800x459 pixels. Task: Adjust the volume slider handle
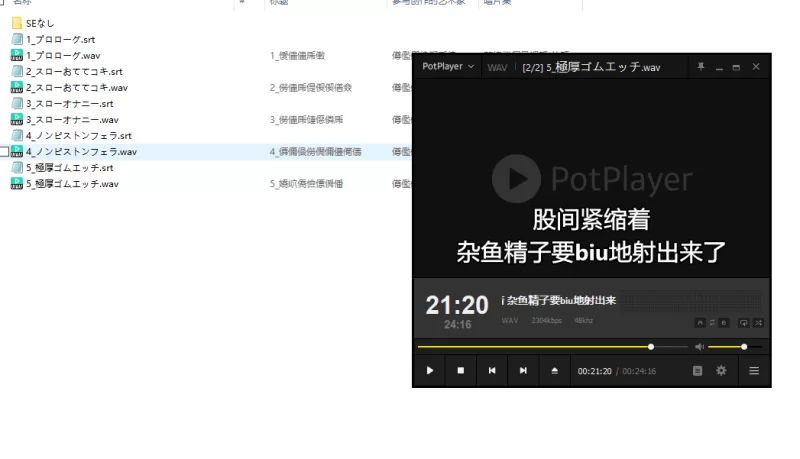tap(744, 347)
